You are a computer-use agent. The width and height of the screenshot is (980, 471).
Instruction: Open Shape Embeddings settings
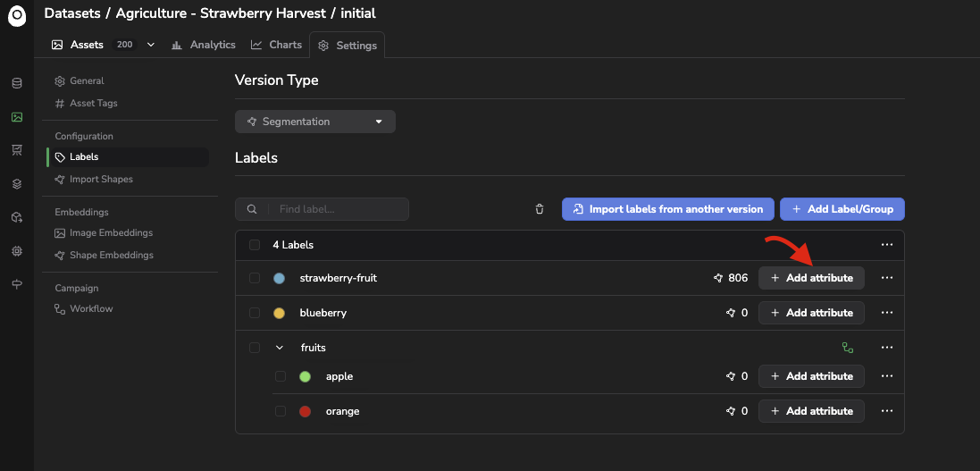point(104,256)
